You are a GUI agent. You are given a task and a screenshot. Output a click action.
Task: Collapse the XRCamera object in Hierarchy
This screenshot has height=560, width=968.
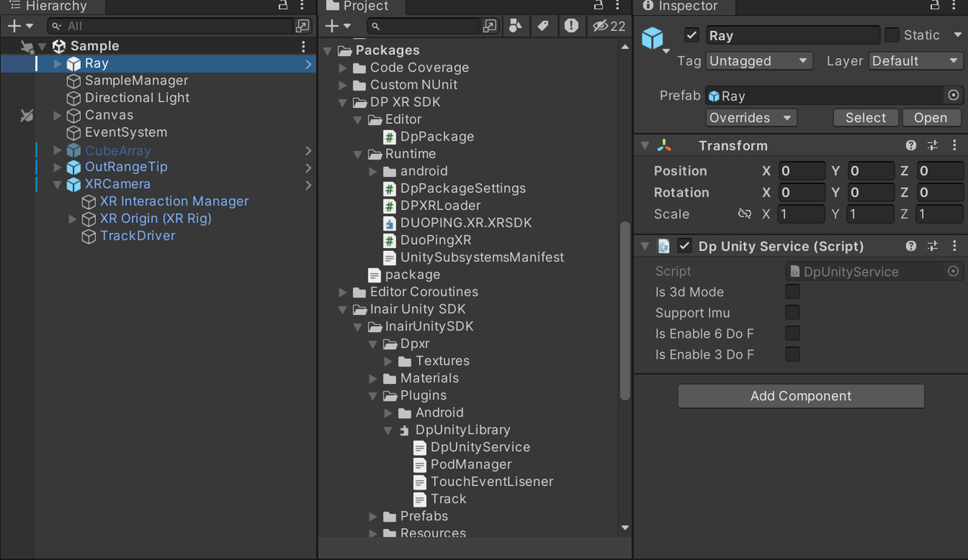coord(57,184)
